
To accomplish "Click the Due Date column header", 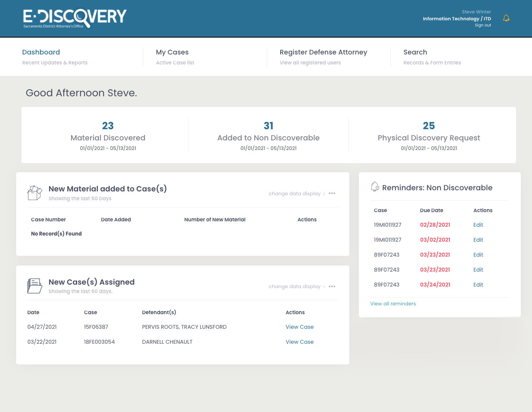I will (x=431, y=210).
